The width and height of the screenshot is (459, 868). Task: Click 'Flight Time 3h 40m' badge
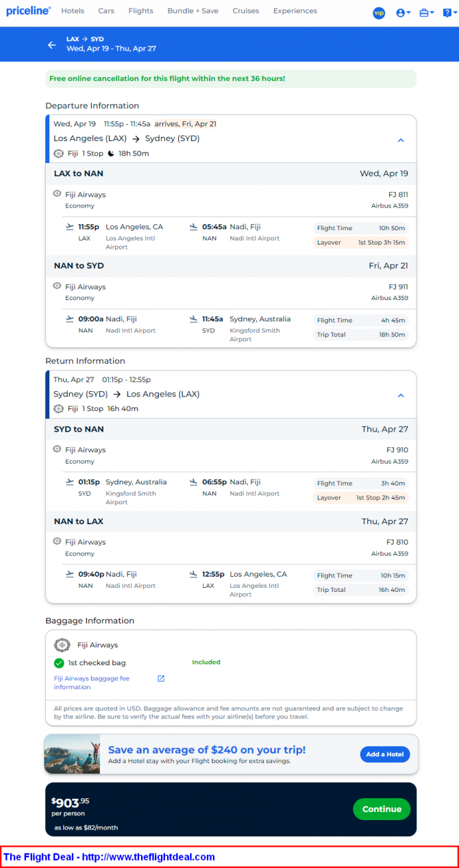tap(361, 483)
